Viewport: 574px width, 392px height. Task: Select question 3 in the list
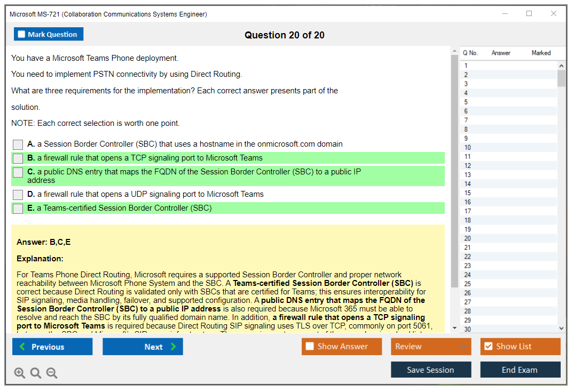509,84
